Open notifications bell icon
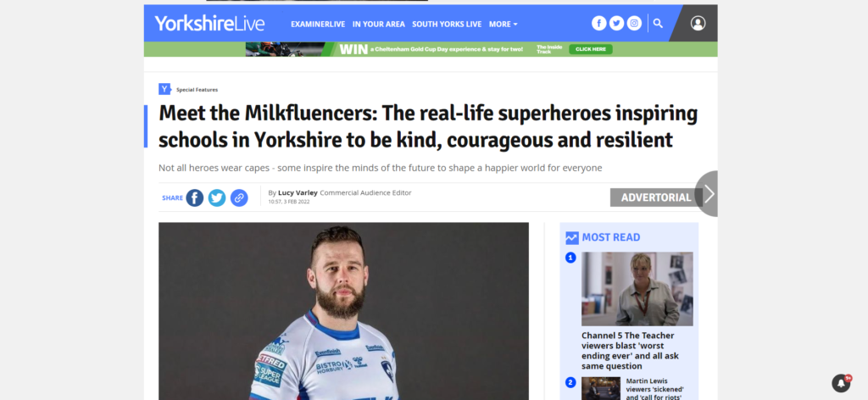 [x=841, y=383]
